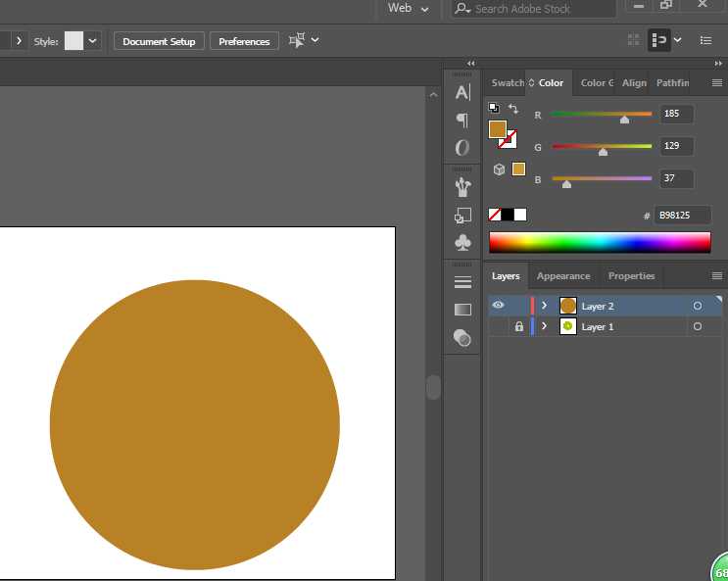Image resolution: width=728 pixels, height=581 pixels.
Task: Switch to the Align tab
Action: click(x=634, y=83)
